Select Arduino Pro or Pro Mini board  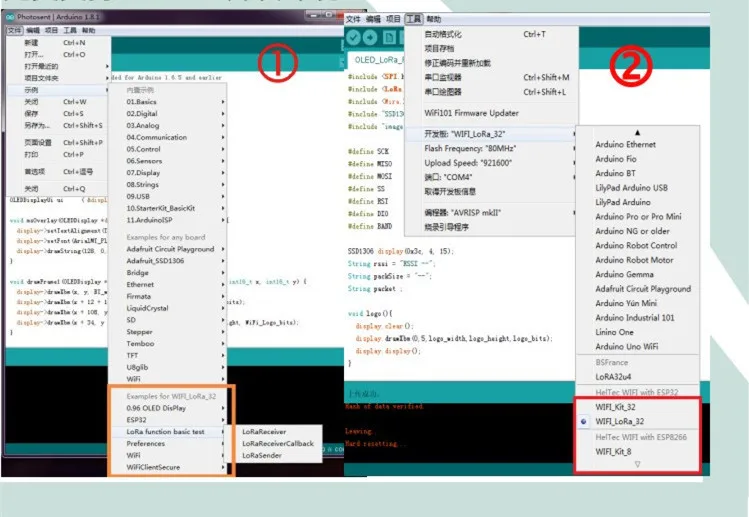(638, 216)
